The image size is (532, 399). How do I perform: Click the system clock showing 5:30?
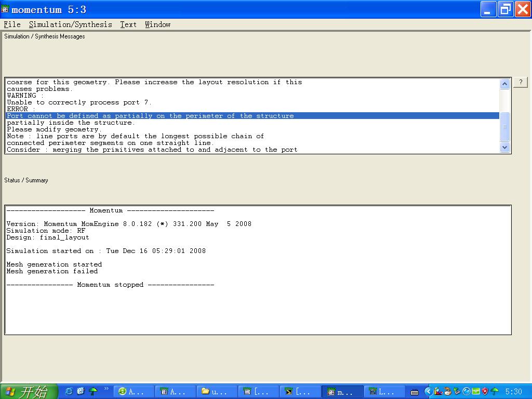513,392
